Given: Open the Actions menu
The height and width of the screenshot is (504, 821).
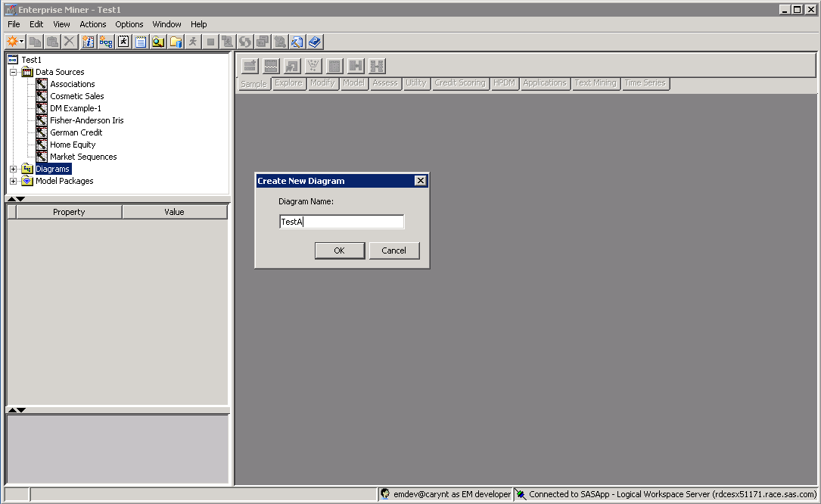Looking at the screenshot, I should point(93,24).
